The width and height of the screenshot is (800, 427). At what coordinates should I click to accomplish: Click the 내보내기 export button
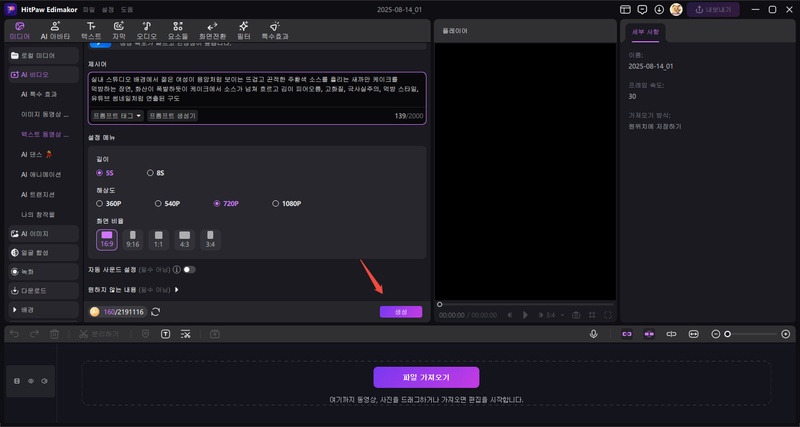pos(713,10)
